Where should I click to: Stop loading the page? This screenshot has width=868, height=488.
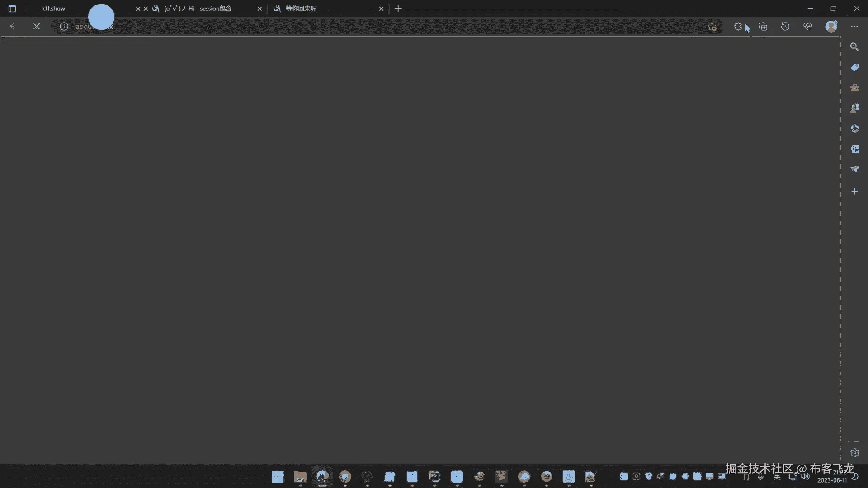(x=37, y=27)
